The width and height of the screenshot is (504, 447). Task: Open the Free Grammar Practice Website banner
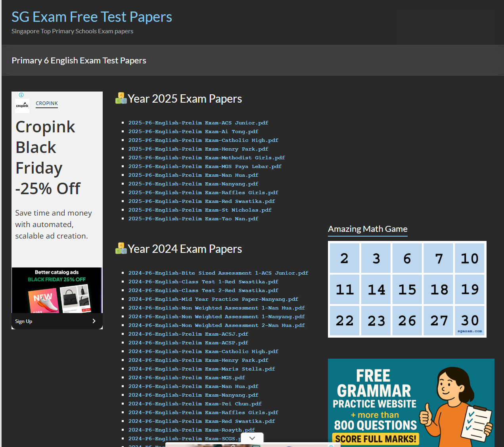coord(411,402)
